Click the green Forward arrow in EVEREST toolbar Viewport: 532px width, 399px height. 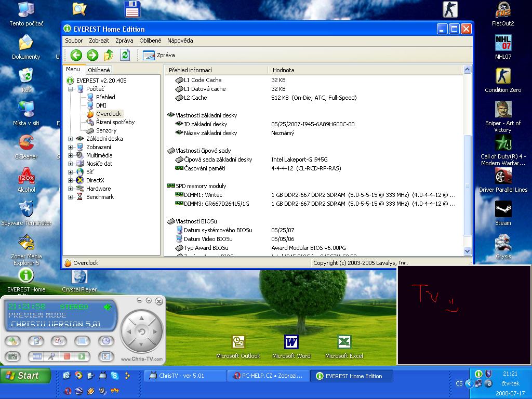point(92,55)
